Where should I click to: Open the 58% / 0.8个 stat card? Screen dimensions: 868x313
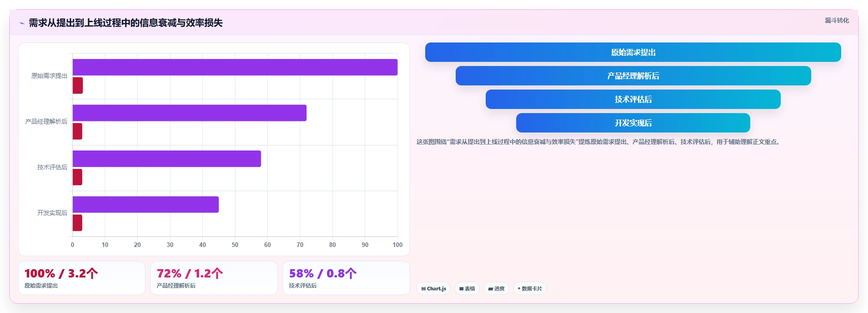coord(346,278)
